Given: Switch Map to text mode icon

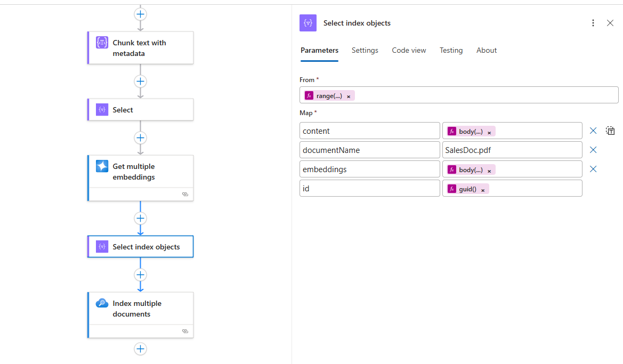Looking at the screenshot, I should [x=610, y=131].
